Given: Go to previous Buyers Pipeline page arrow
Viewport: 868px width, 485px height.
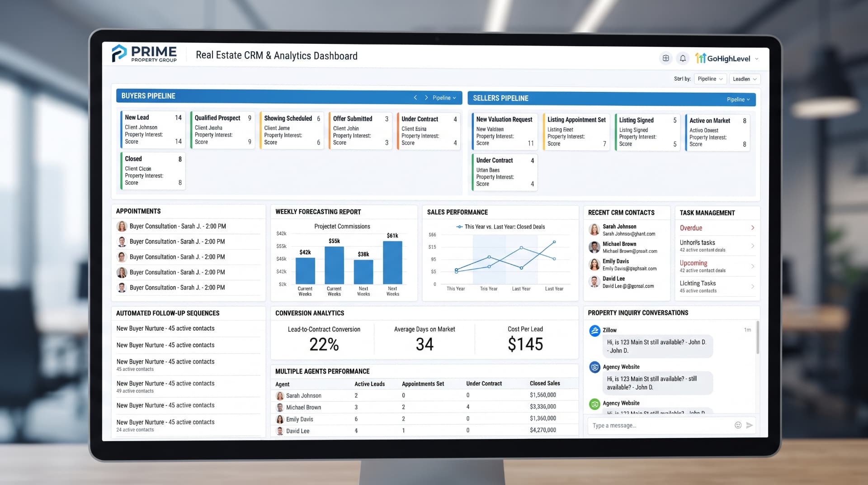Looking at the screenshot, I should tap(415, 98).
